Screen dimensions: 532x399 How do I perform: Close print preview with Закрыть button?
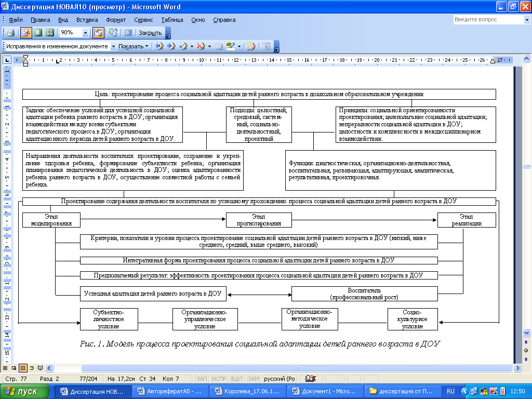click(150, 33)
